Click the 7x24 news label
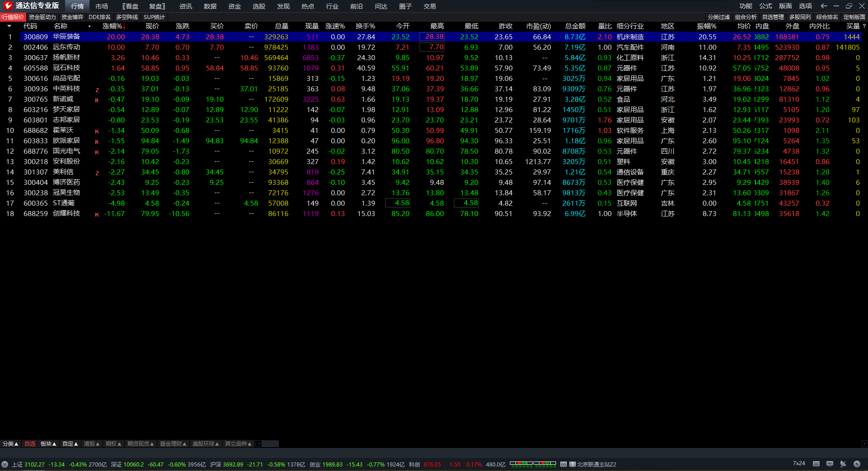 799,463
